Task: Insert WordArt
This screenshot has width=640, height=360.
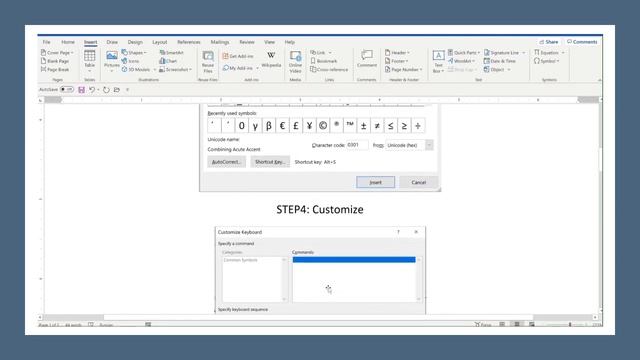Action: point(460,61)
